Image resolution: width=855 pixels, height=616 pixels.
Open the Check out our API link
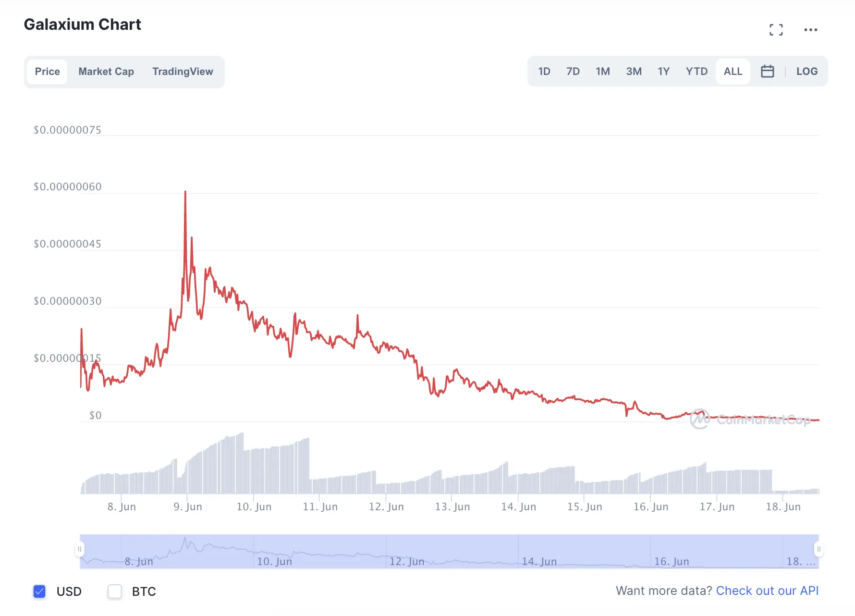pos(767,591)
